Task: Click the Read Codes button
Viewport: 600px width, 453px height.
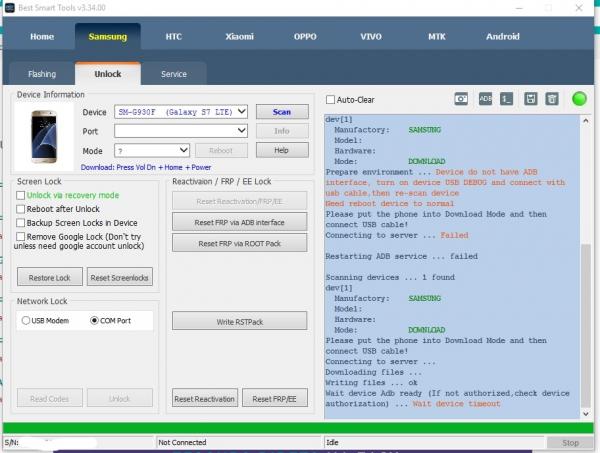Action: [50, 398]
